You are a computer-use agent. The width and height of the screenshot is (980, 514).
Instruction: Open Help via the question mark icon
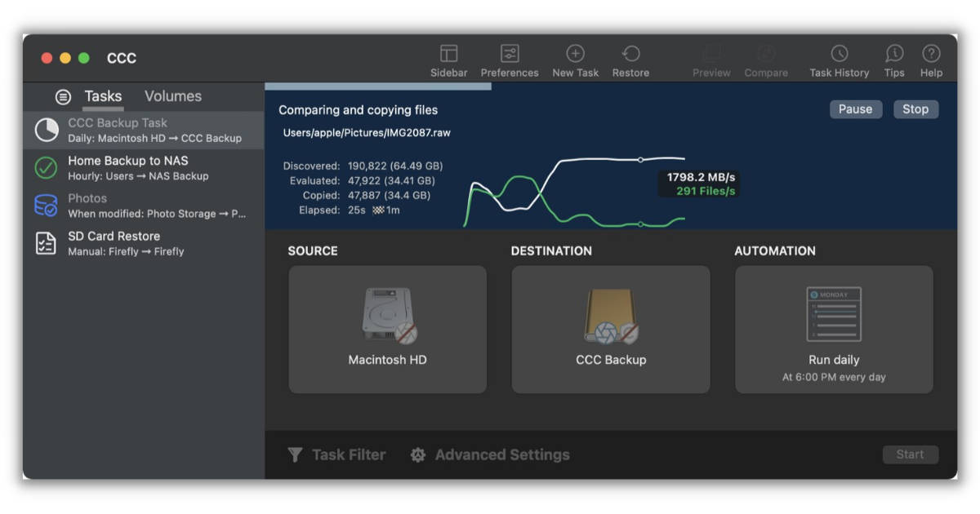click(x=931, y=59)
